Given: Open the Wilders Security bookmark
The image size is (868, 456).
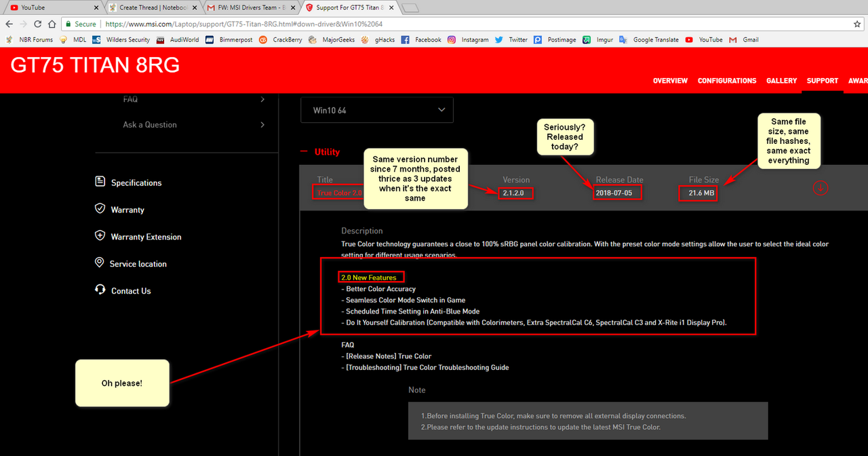Looking at the screenshot, I should 121,40.
